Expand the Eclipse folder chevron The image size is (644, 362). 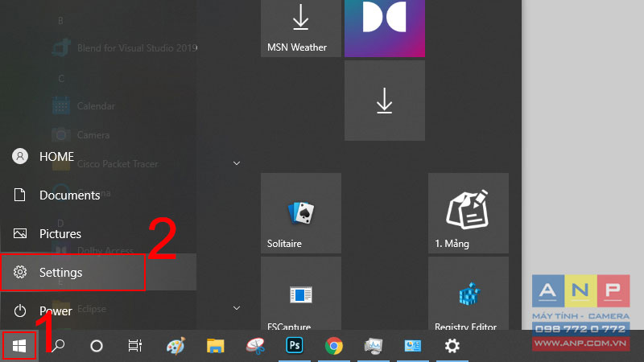pyautogui.click(x=237, y=308)
